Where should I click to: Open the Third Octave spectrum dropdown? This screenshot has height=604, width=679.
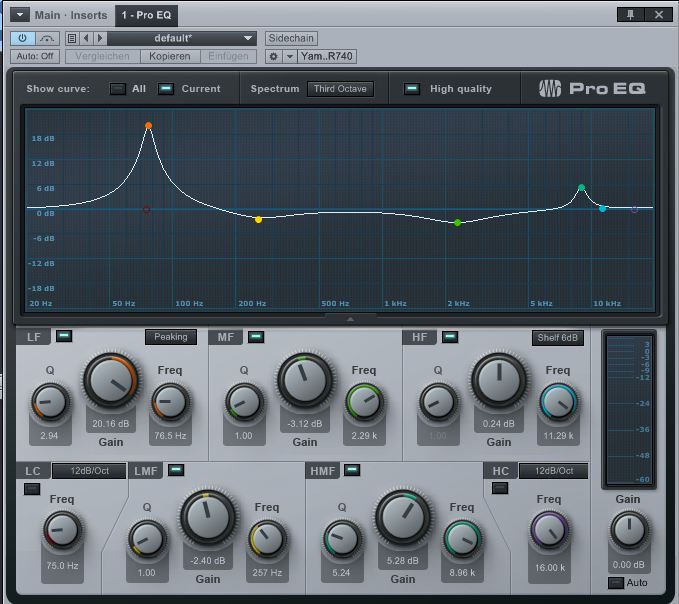point(340,89)
